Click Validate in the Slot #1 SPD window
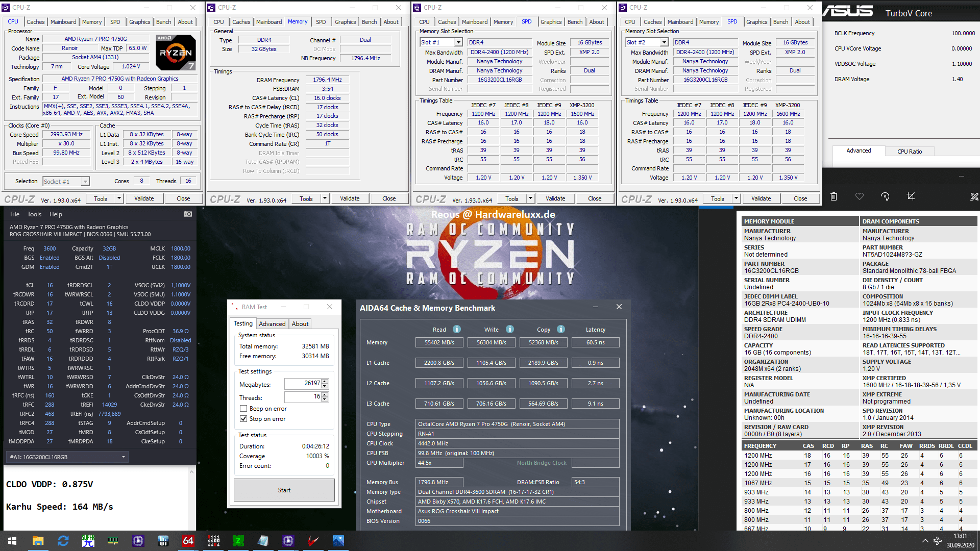Image resolution: width=980 pixels, height=551 pixels. point(555,198)
